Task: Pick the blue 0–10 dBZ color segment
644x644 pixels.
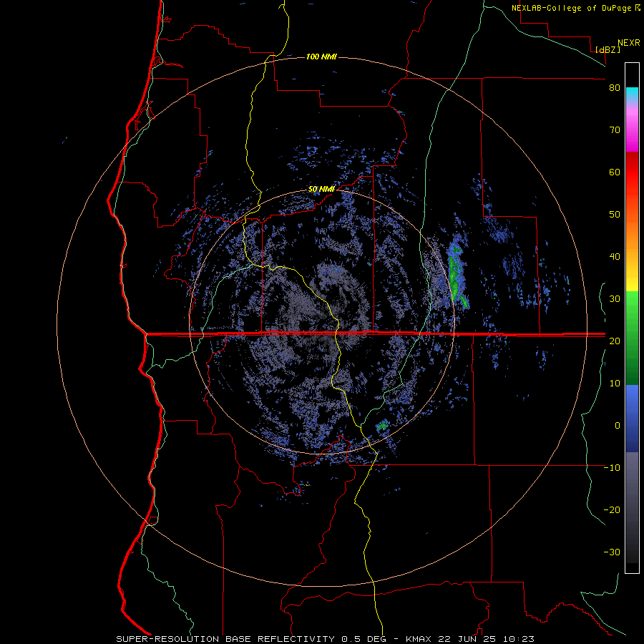Action: (x=632, y=404)
